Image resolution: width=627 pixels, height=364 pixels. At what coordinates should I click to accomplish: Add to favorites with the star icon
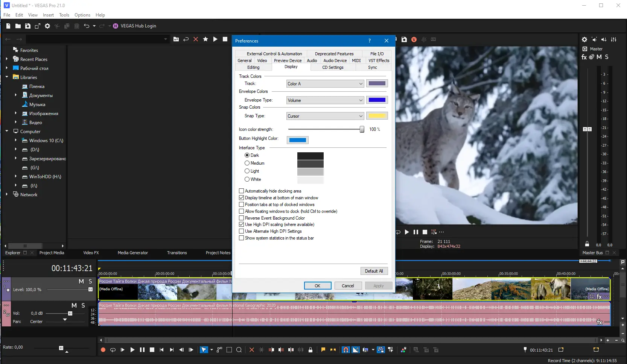coord(205,39)
